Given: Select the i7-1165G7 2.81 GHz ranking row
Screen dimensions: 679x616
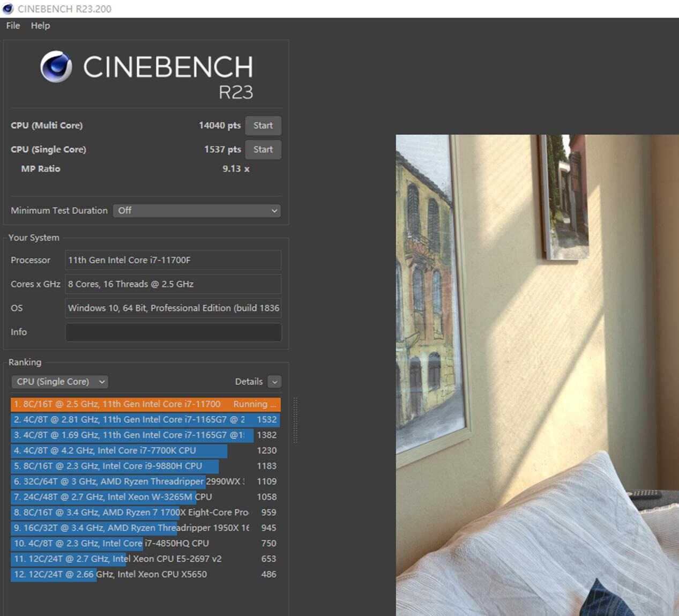Looking at the screenshot, I should (x=146, y=420).
